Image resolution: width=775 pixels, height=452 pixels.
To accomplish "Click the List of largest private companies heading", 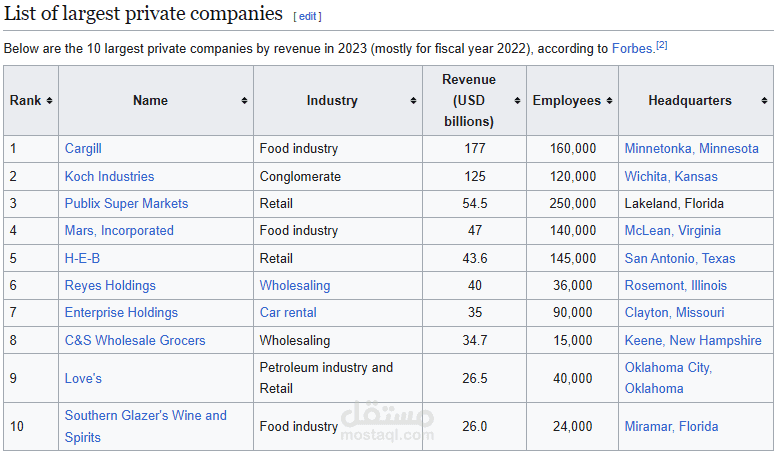I will coord(143,14).
